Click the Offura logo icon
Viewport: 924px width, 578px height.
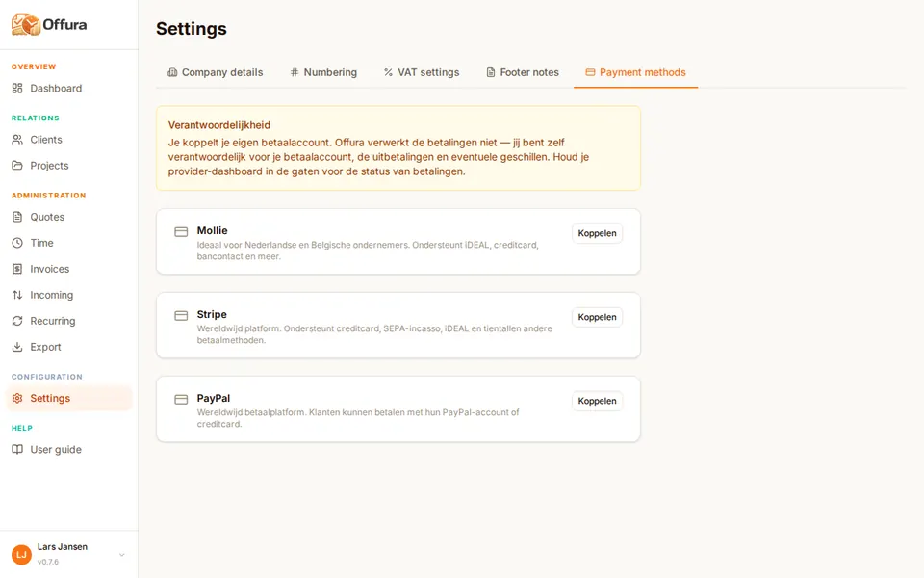pyautogui.click(x=26, y=24)
